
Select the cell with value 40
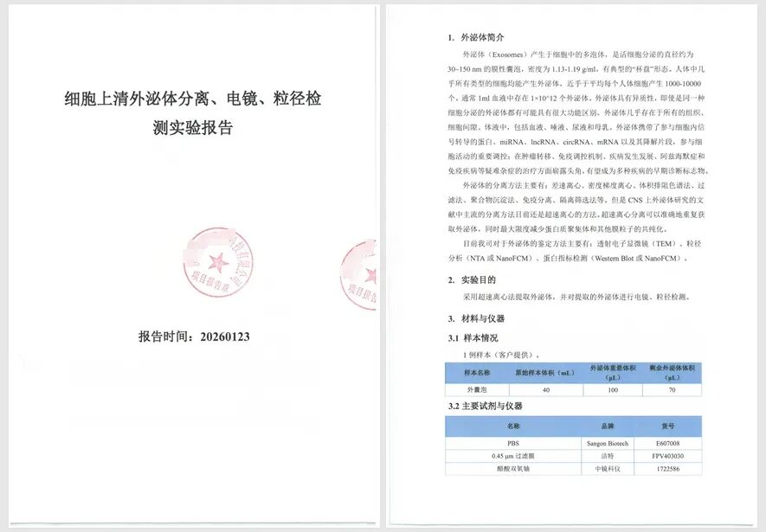(544, 391)
